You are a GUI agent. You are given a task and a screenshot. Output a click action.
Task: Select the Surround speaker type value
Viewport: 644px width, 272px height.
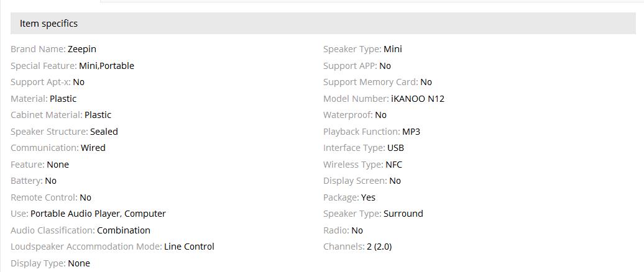[x=403, y=214]
